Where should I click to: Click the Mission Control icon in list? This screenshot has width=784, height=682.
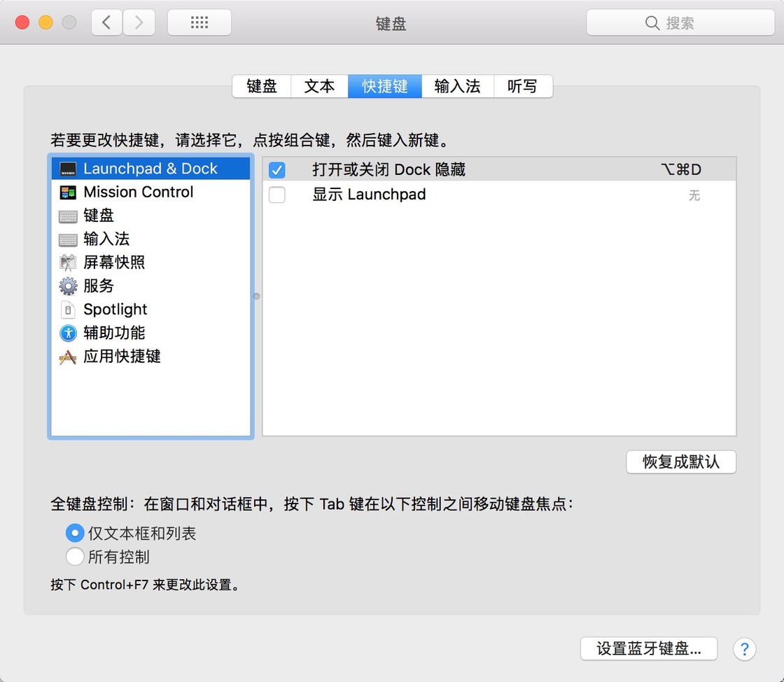[x=68, y=193]
